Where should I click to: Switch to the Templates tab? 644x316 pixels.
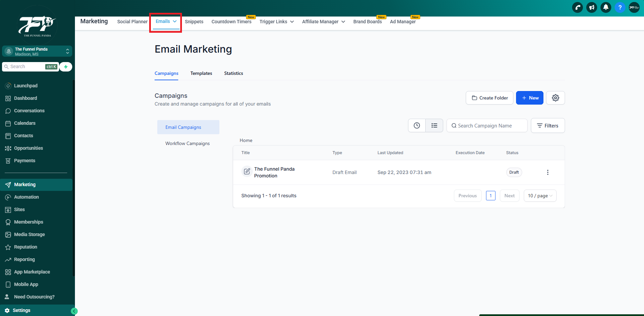tap(201, 73)
